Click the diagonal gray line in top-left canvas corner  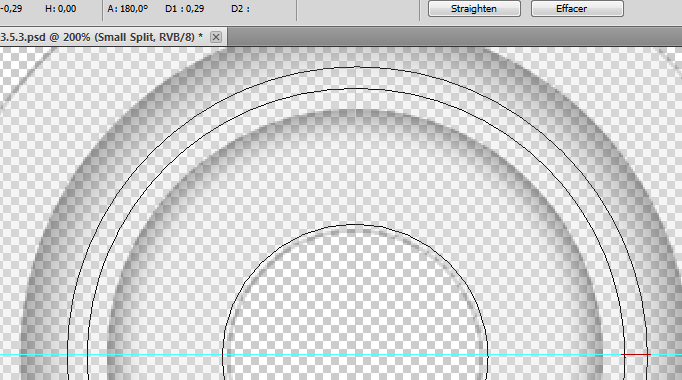pyautogui.click(x=26, y=78)
